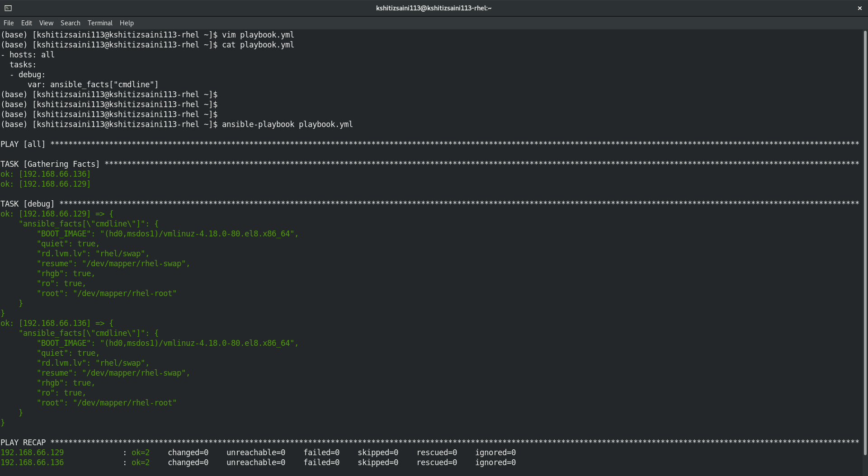Image resolution: width=868 pixels, height=476 pixels.
Task: Open the View menu
Action: (x=46, y=23)
